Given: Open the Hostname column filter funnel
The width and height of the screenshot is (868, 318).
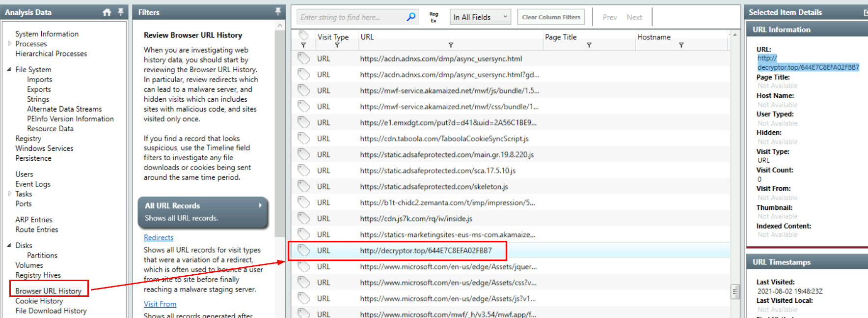Looking at the screenshot, I should 681,45.
